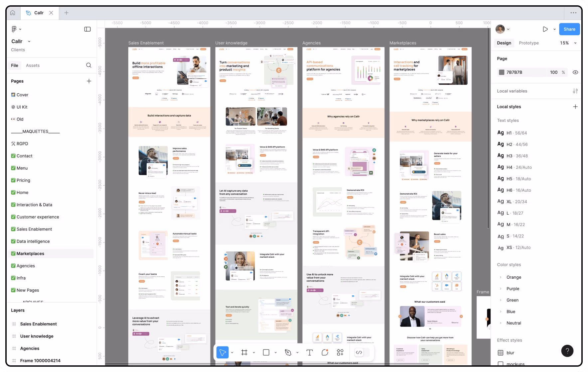Add a new page with the plus icon
This screenshot has height=372, width=588.
pos(89,81)
